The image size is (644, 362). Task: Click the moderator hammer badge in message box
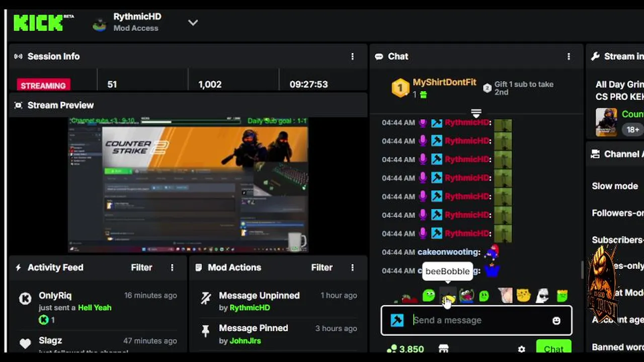tap(397, 320)
